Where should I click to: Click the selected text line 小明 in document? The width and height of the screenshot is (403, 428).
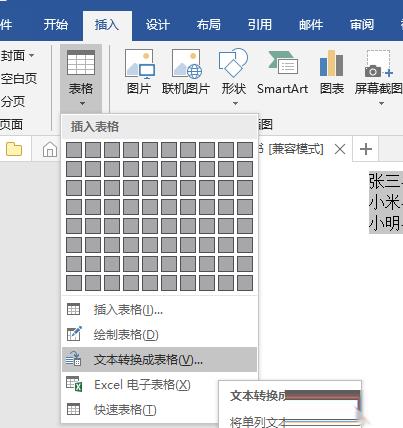[386, 223]
